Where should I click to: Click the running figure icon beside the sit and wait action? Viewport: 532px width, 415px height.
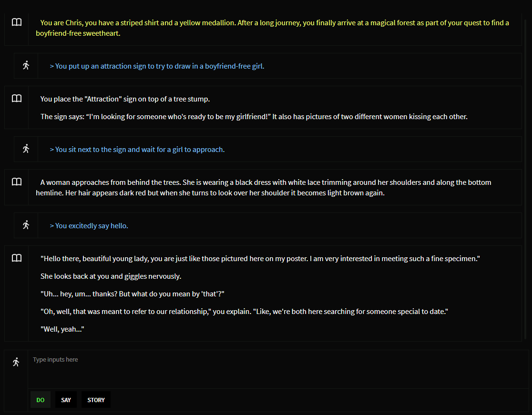(26, 149)
